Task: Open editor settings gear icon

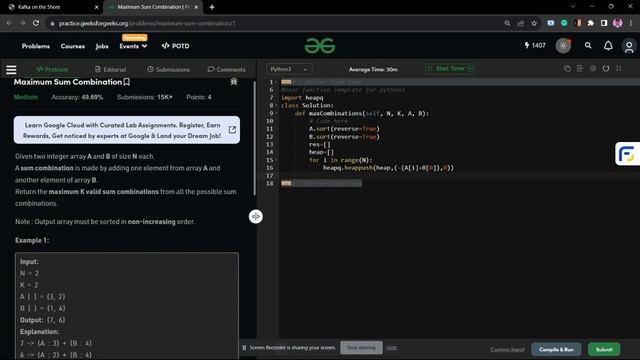Action: pos(593,69)
